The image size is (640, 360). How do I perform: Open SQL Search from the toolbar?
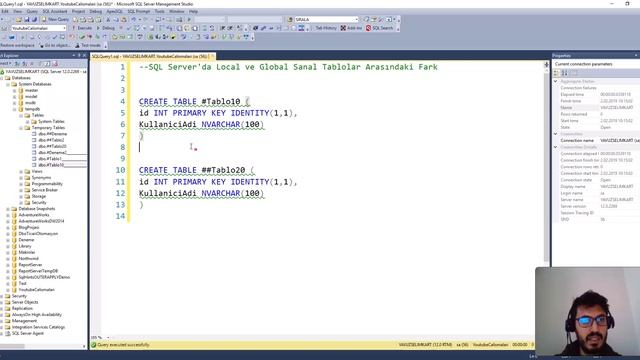[x=380, y=28]
